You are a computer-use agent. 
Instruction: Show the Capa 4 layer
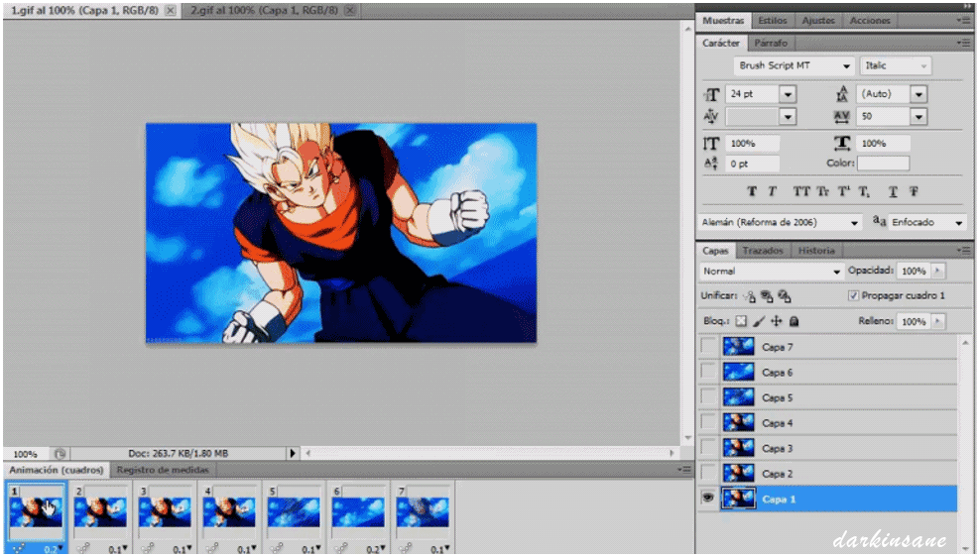(x=708, y=423)
